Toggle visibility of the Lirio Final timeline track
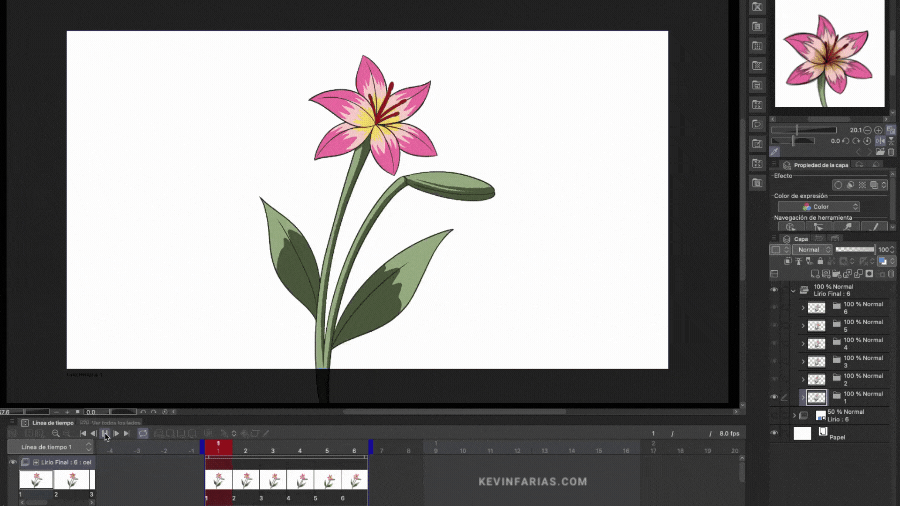This screenshot has height=506, width=900. pyautogui.click(x=13, y=462)
